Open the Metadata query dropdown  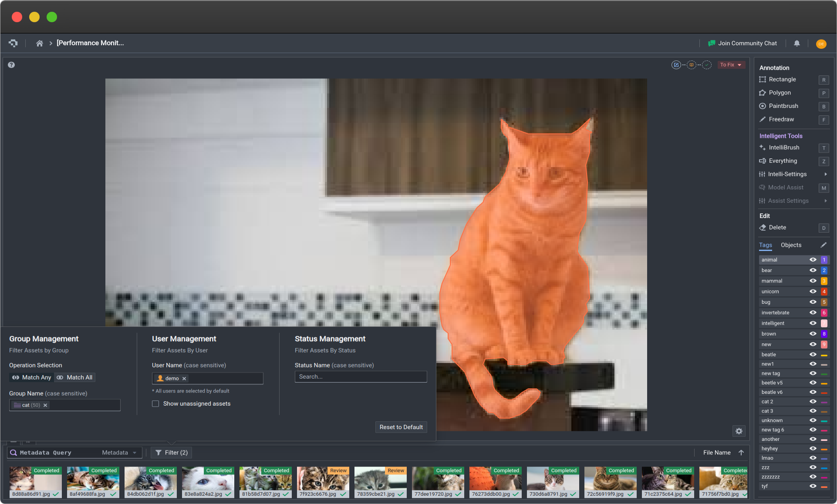click(x=119, y=453)
